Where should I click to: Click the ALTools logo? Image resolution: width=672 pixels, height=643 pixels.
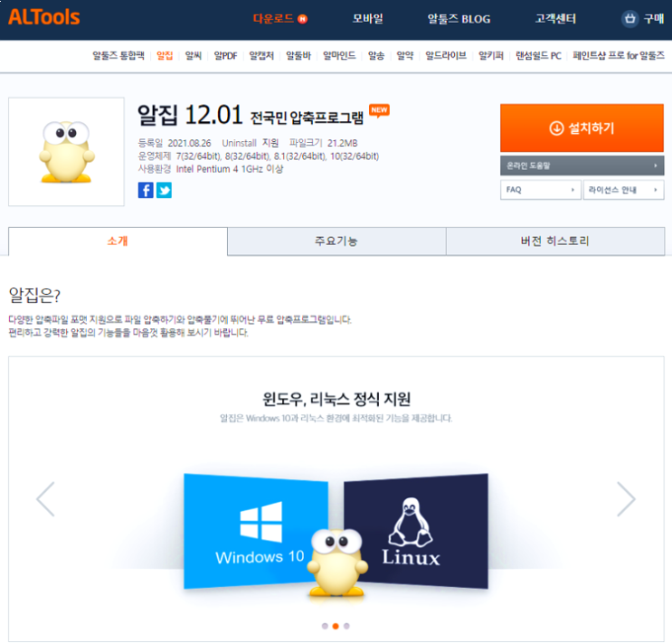click(43, 17)
